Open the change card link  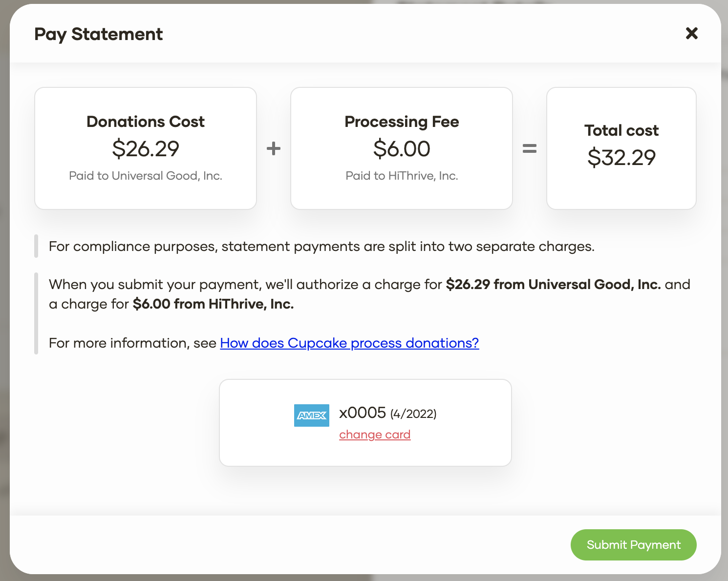click(375, 435)
